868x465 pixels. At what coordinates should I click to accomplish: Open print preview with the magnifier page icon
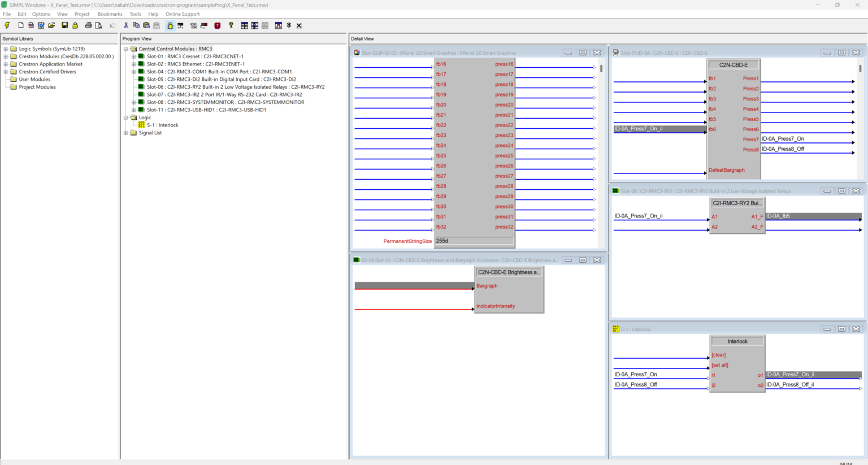(99, 25)
